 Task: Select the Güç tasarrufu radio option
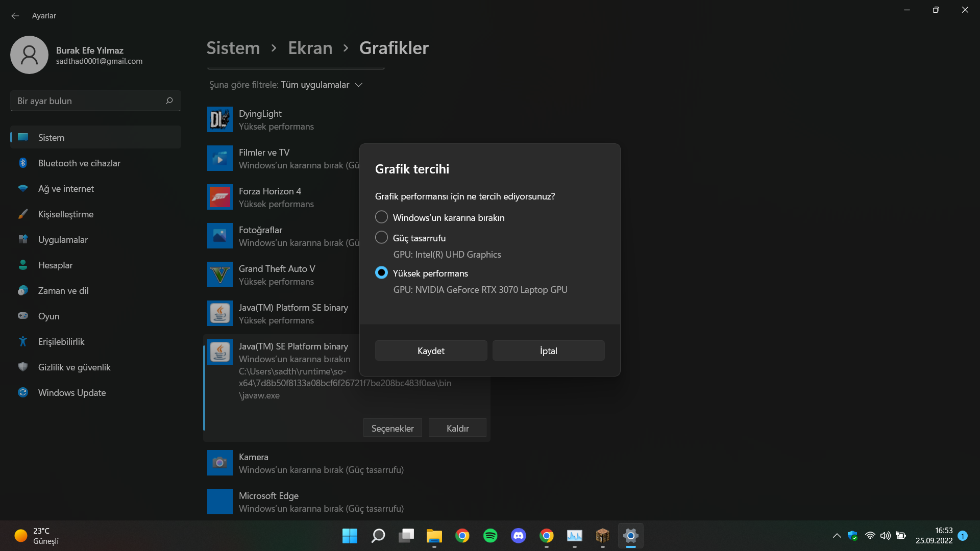(381, 238)
